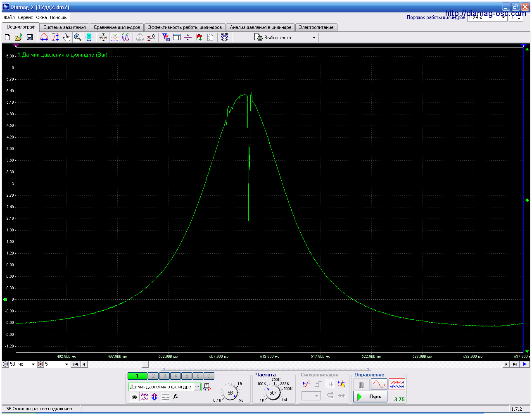Click the blue vertical arrows invert icon
Viewport: 532px width, 414px height.
154,397
